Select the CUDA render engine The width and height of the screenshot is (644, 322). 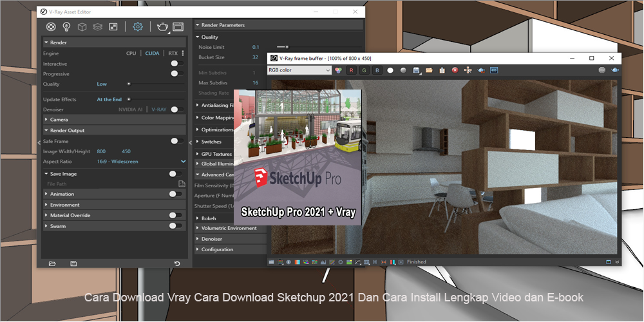pyautogui.click(x=152, y=53)
